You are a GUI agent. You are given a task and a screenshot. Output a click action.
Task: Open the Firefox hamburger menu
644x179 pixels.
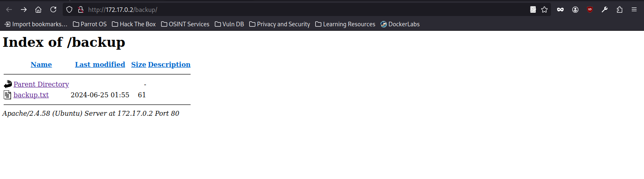pyautogui.click(x=634, y=9)
